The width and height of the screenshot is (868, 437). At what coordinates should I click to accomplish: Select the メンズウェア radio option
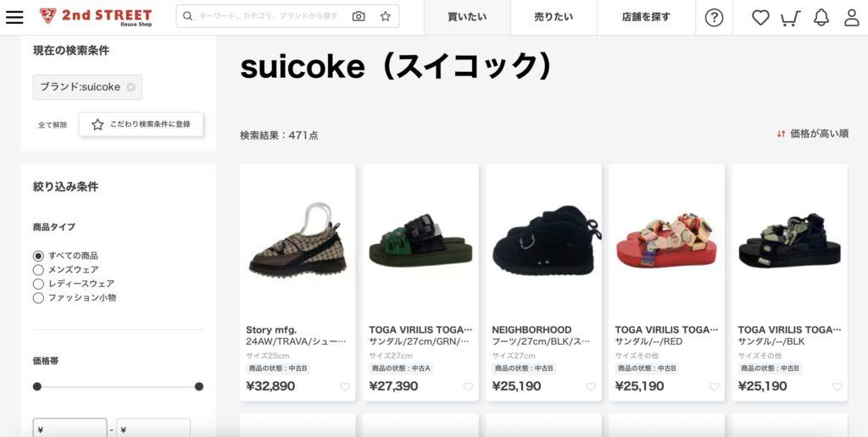pyautogui.click(x=38, y=270)
